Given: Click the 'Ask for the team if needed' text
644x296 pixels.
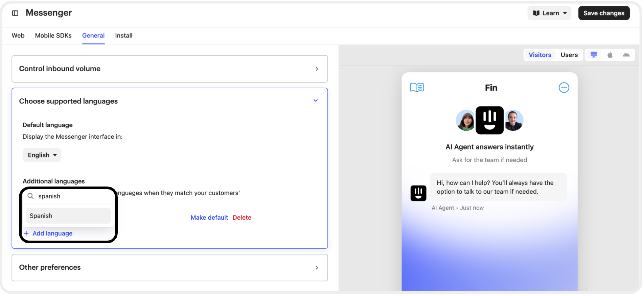Looking at the screenshot, I should (489, 160).
